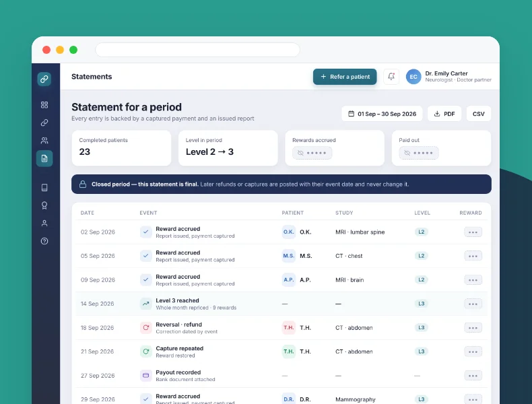Click the EC avatar of Dr. Emily Carter
The width and height of the screenshot is (532, 404).
(x=413, y=77)
